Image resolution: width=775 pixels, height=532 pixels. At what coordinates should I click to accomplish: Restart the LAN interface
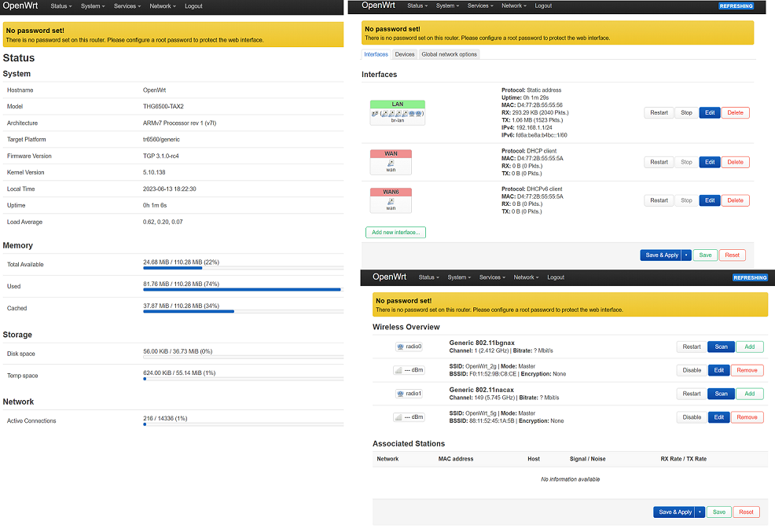tap(659, 112)
